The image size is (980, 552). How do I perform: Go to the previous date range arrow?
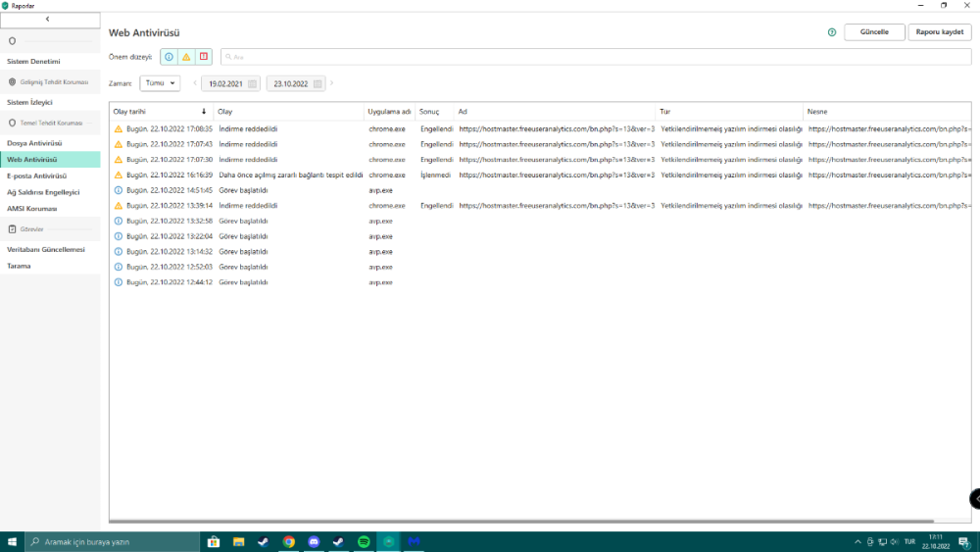tap(195, 83)
